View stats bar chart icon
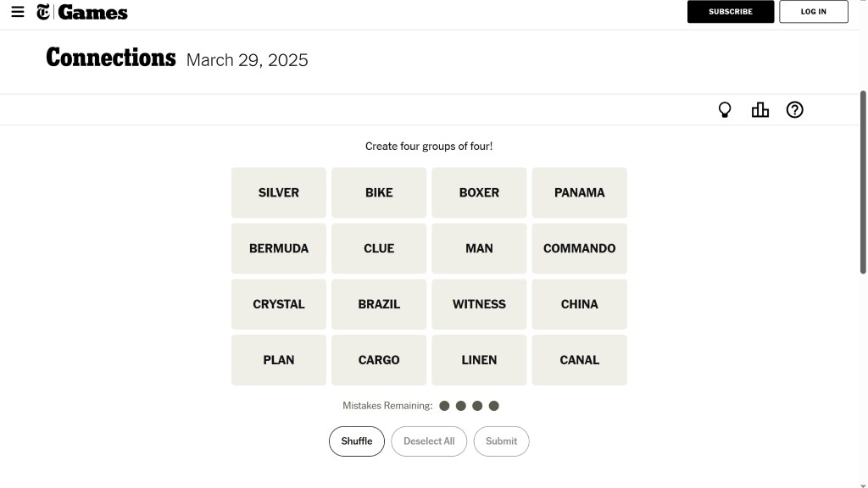868x488 pixels. 760,110
